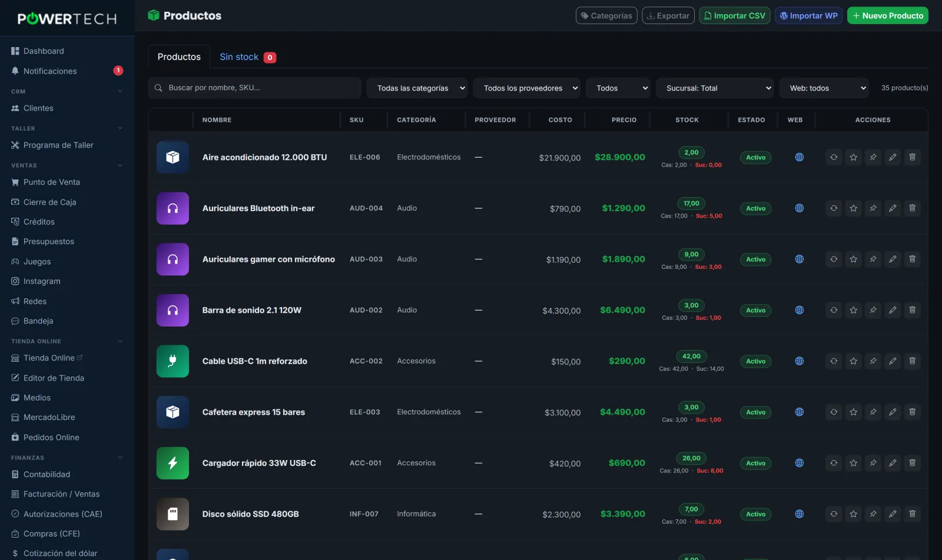The height and width of the screenshot is (560, 942).
Task: Toggle Activo badge on Cable USB-C 1m reforzado
Action: point(755,361)
